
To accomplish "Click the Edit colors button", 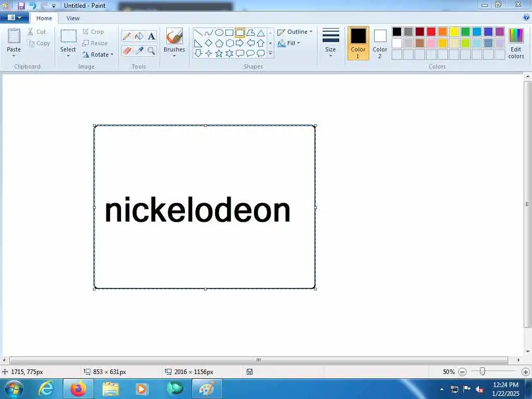I will (x=516, y=44).
